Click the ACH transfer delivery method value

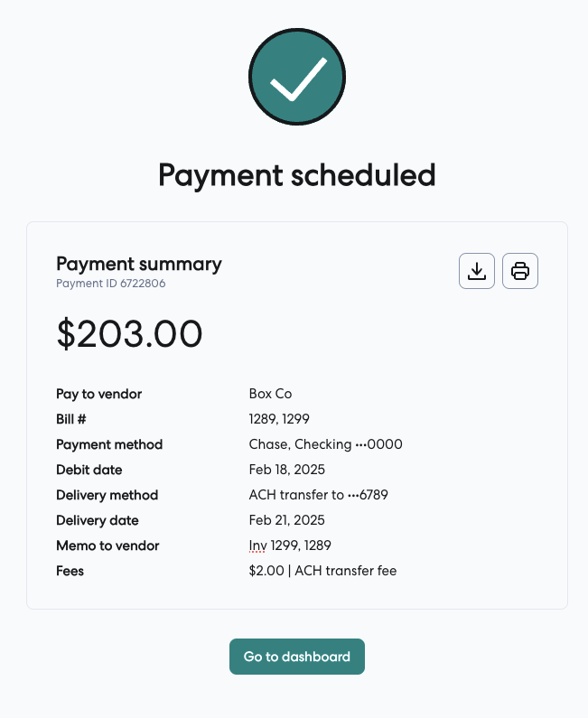[319, 495]
